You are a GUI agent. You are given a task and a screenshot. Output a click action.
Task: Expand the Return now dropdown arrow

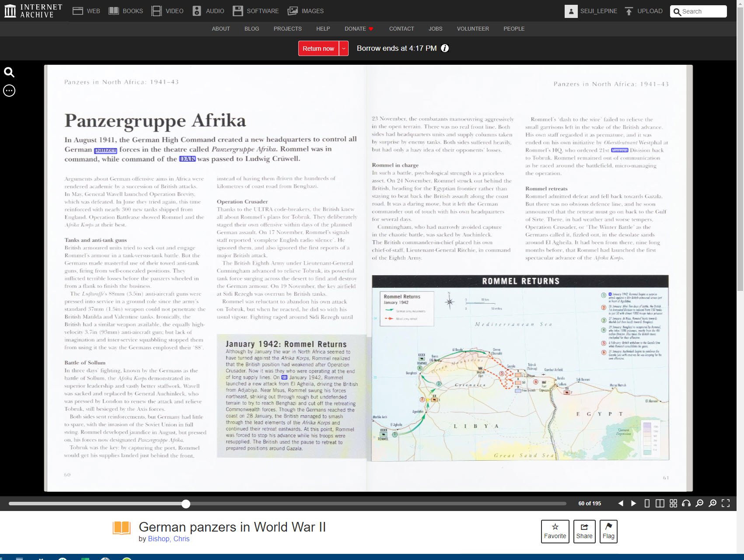344,49
